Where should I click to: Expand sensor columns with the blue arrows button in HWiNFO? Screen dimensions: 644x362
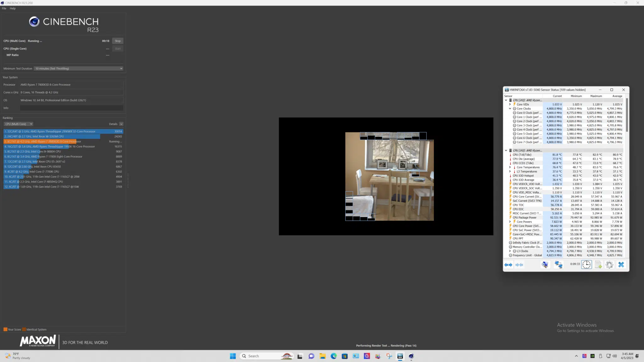(508, 265)
